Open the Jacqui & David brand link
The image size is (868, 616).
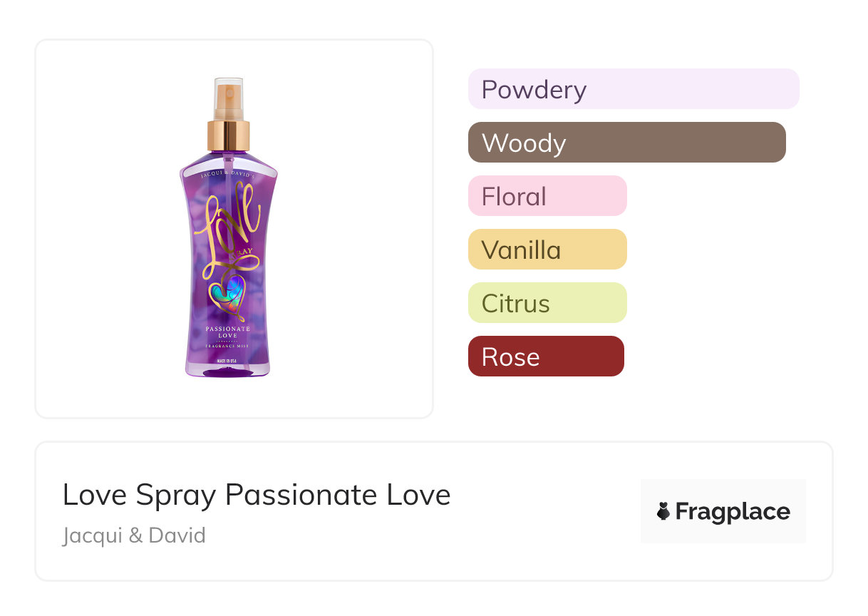134,535
